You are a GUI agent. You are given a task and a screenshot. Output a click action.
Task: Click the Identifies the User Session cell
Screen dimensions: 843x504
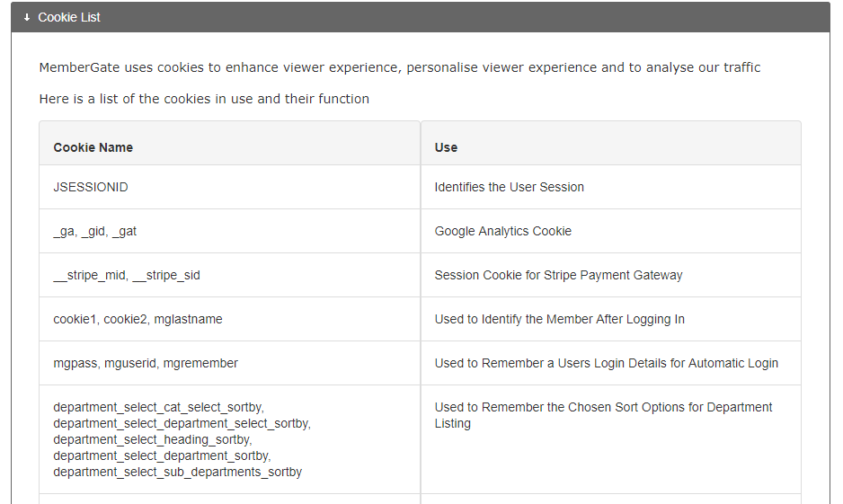pyautogui.click(x=509, y=187)
